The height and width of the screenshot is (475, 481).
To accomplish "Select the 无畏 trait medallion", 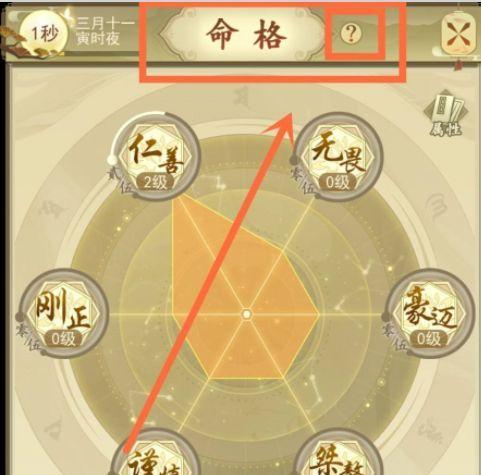I will tap(338, 157).
